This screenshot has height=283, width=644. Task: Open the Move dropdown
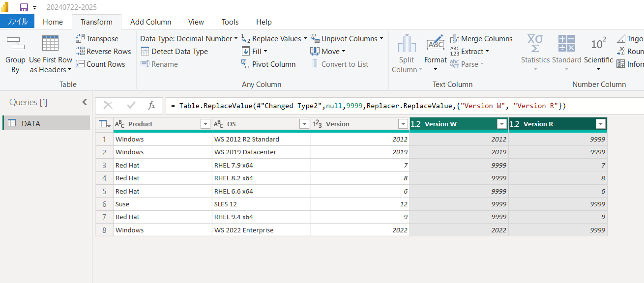[328, 51]
